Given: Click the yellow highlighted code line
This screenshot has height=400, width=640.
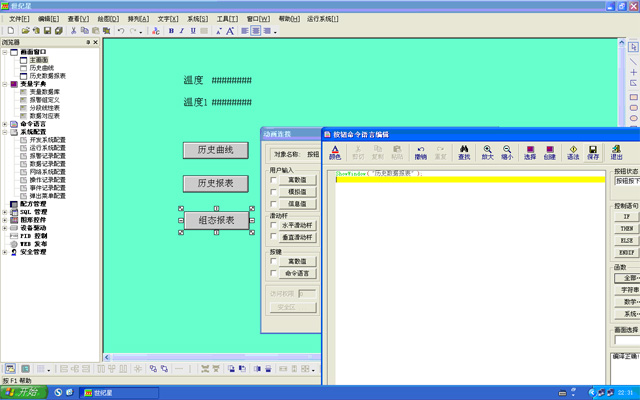Looking at the screenshot, I should click(x=470, y=180).
